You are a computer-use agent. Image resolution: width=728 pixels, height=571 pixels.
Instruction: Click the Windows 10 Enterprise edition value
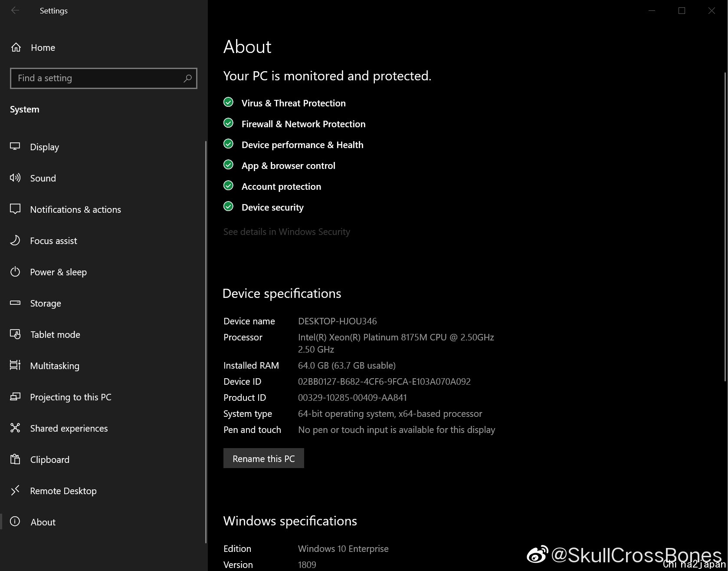(x=343, y=549)
